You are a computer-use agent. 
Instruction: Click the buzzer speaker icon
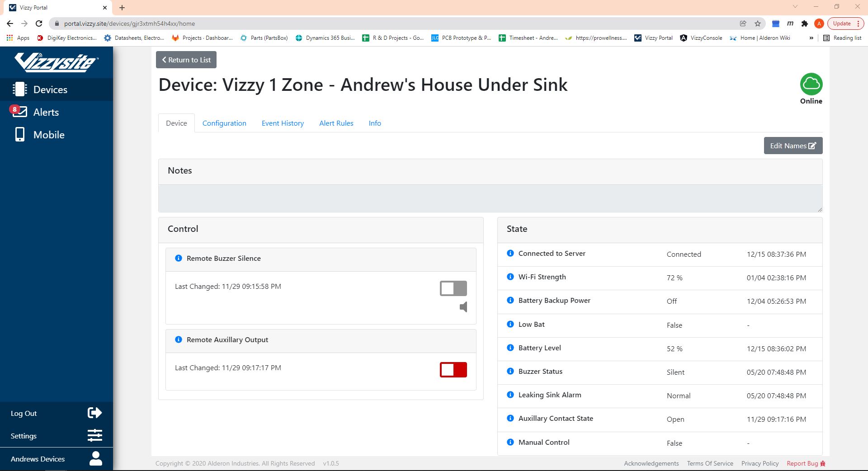coord(463,307)
